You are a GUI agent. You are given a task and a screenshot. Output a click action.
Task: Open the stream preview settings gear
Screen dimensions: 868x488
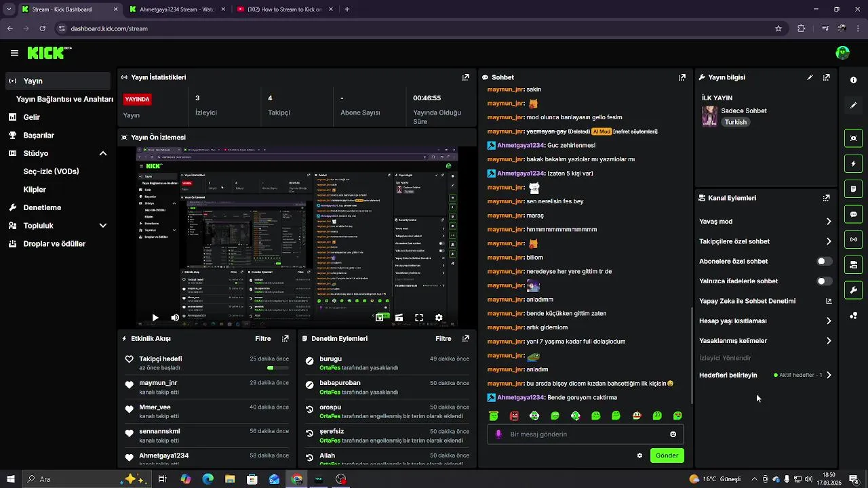pyautogui.click(x=439, y=317)
